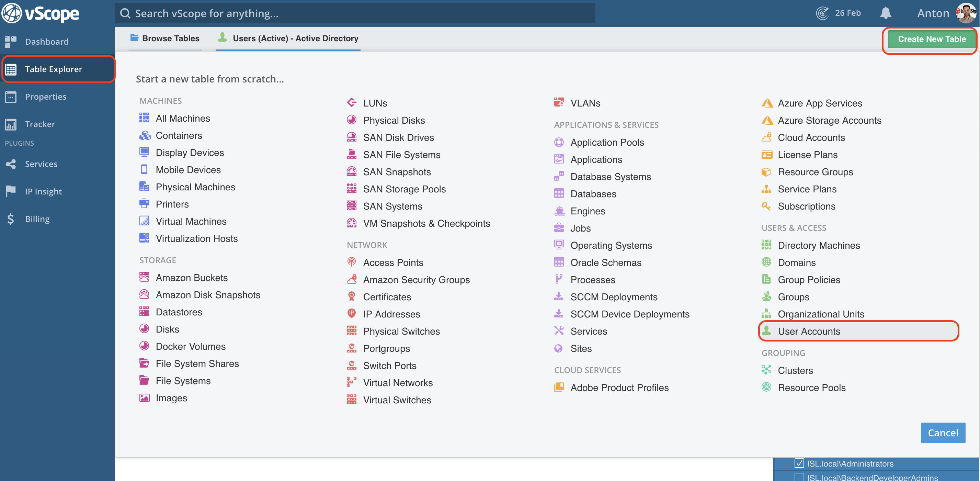The width and height of the screenshot is (980, 481).
Task: Choose Switch Ports under Network
Action: point(390,366)
